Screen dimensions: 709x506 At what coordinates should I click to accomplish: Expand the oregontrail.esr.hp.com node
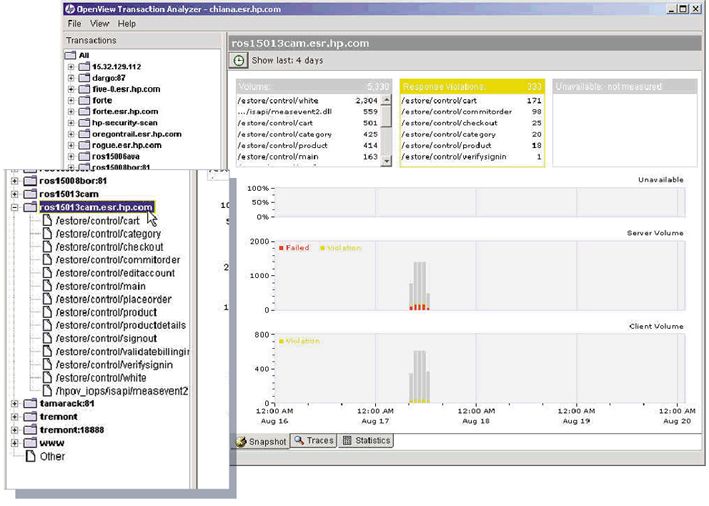(x=71, y=134)
